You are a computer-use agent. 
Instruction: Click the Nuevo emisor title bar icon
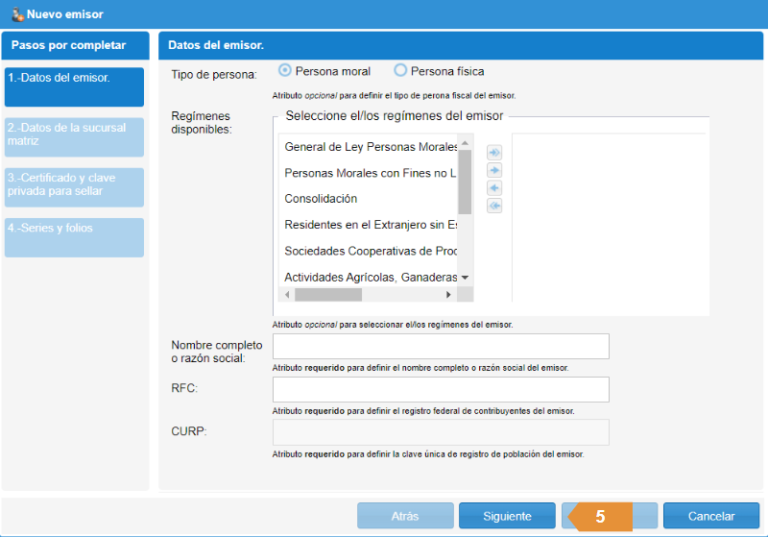(x=17, y=14)
